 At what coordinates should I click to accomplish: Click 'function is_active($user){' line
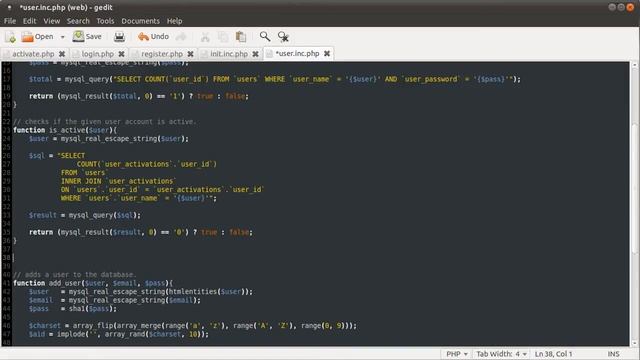(x=64, y=130)
